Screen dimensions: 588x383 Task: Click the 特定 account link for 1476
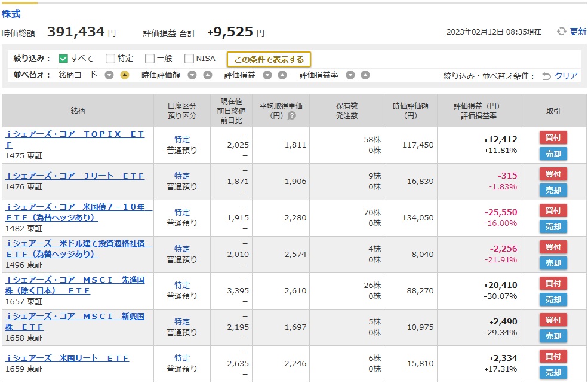click(x=182, y=176)
